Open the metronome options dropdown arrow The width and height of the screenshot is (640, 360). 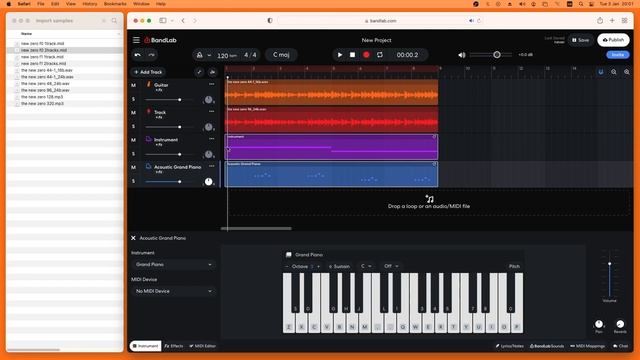click(209, 55)
